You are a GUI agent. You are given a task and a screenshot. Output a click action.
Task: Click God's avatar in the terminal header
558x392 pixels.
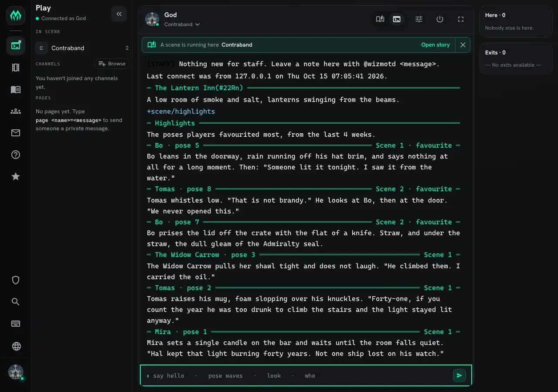point(152,19)
